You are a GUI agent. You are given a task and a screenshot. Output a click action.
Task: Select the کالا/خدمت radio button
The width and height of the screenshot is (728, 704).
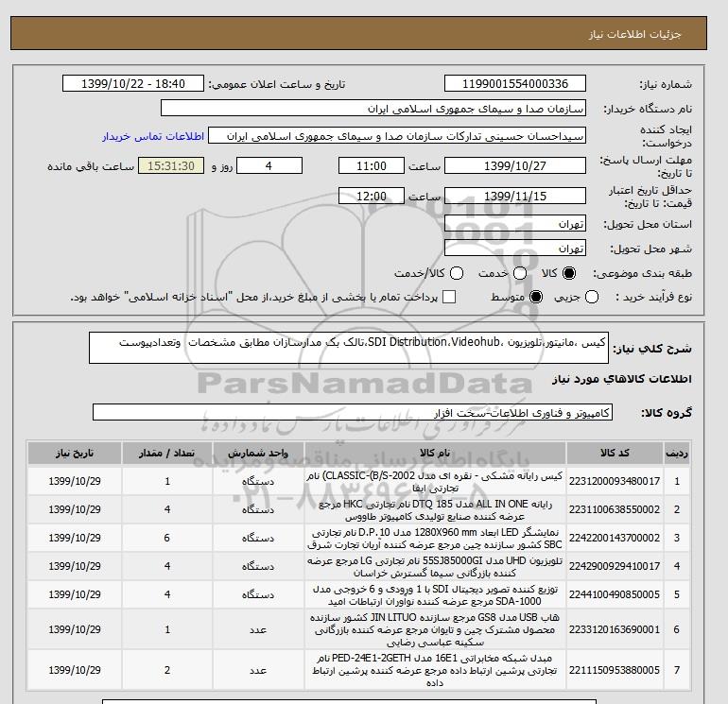point(457,273)
